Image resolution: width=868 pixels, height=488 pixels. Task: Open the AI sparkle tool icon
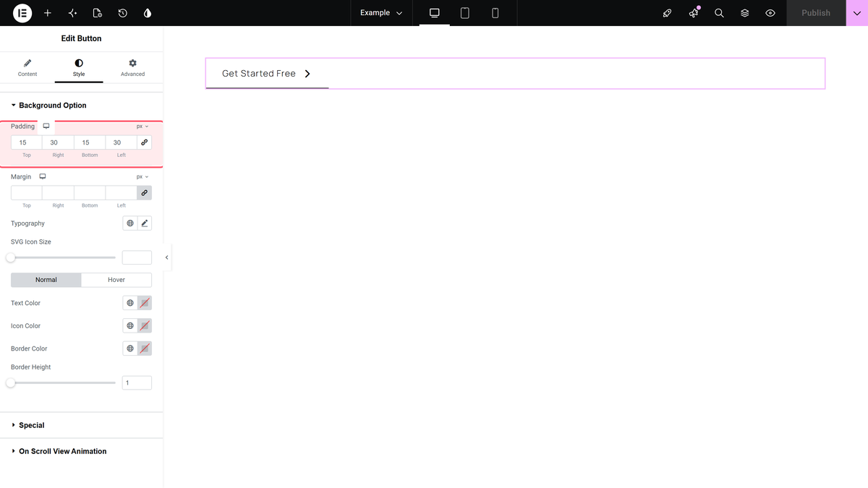pyautogui.click(x=72, y=13)
